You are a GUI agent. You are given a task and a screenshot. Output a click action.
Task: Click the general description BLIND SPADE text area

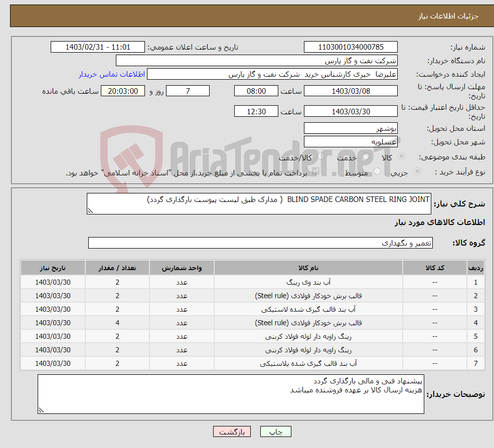259,203
